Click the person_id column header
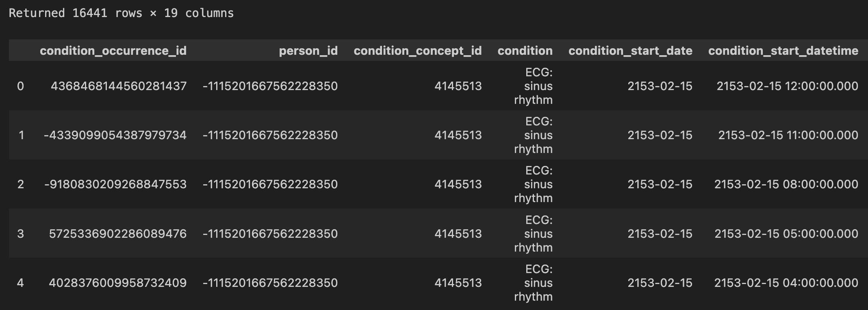Viewport: 868px width, 310px height. click(x=308, y=51)
